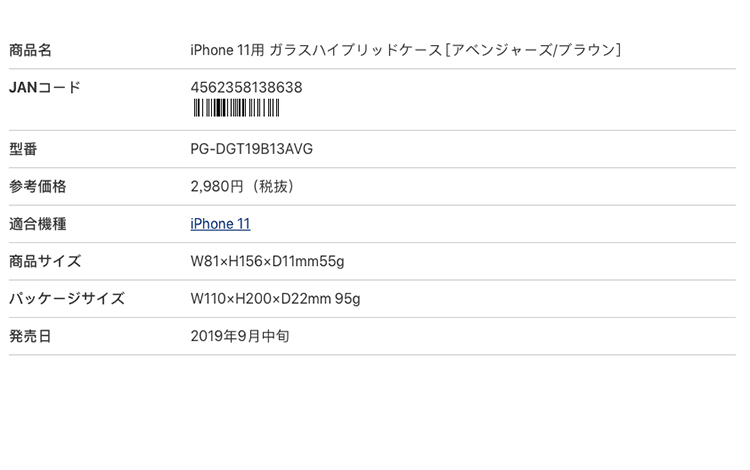
Task: Select the JAN code number 4562358138638
Action: [246, 87]
